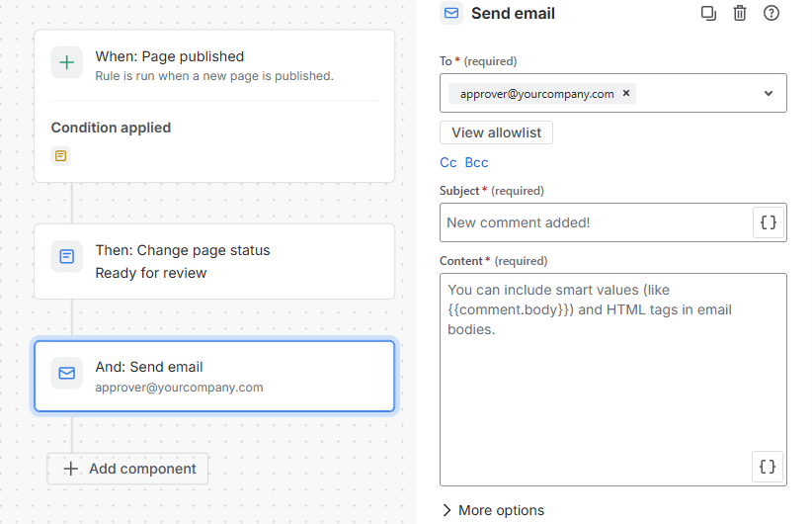Add Bcc recipients link

[476, 163]
